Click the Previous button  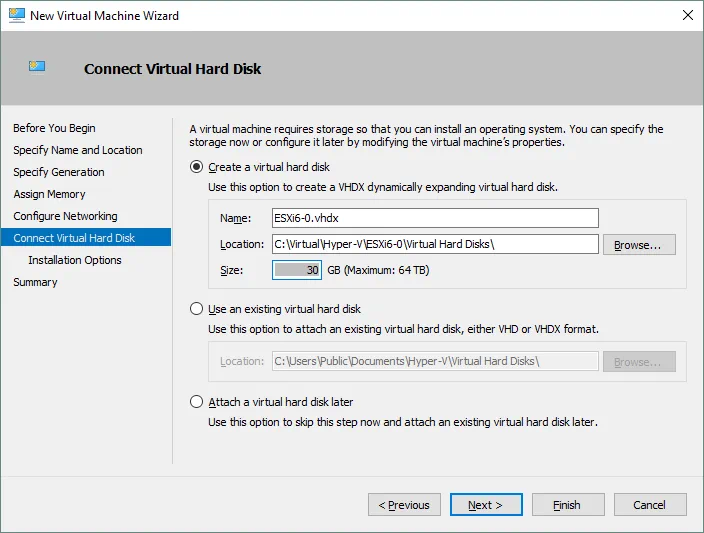pyautogui.click(x=404, y=505)
